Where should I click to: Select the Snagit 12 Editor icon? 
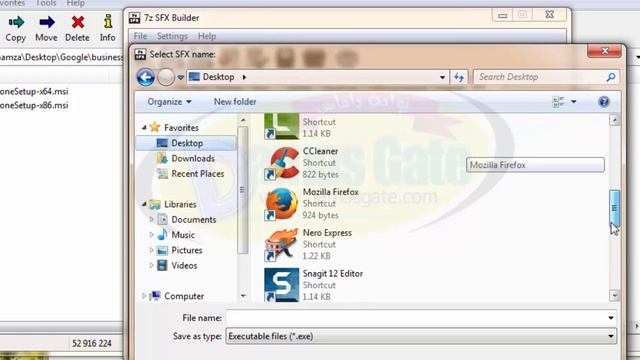click(x=281, y=285)
